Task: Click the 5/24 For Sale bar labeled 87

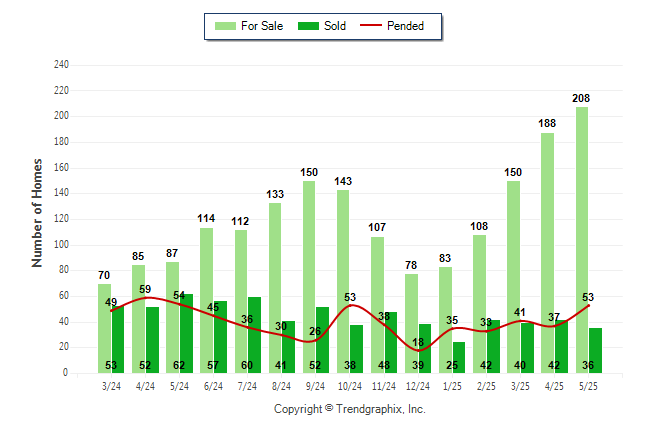Action: pyautogui.click(x=173, y=317)
